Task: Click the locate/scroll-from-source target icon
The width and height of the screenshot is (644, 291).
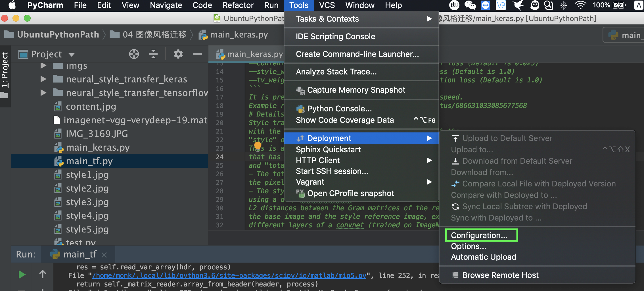Action: pyautogui.click(x=134, y=54)
